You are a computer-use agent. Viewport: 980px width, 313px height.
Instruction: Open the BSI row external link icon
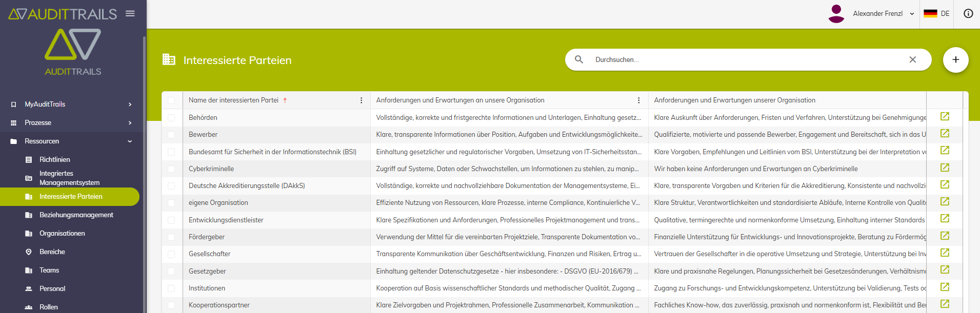(x=945, y=151)
